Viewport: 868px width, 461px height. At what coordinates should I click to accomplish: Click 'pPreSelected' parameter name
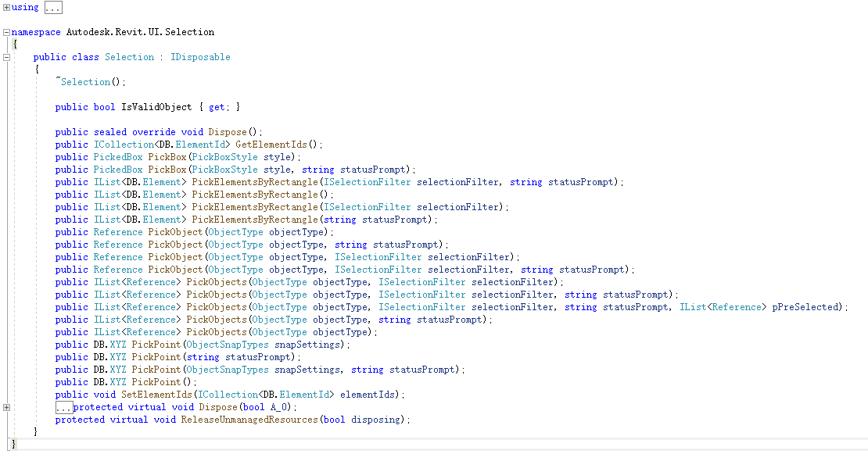(x=805, y=307)
